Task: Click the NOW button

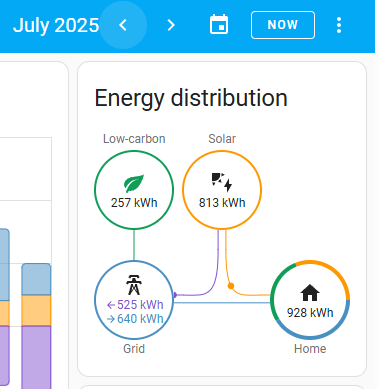Action: point(283,25)
